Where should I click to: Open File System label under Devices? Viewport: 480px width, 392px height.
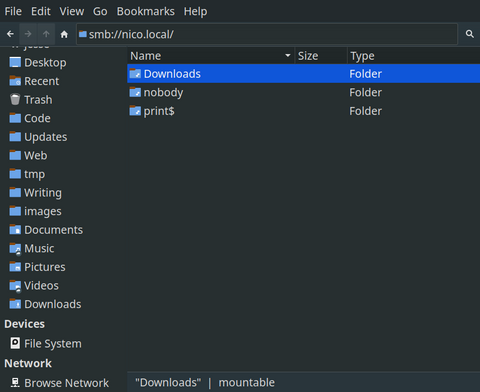[53, 344]
